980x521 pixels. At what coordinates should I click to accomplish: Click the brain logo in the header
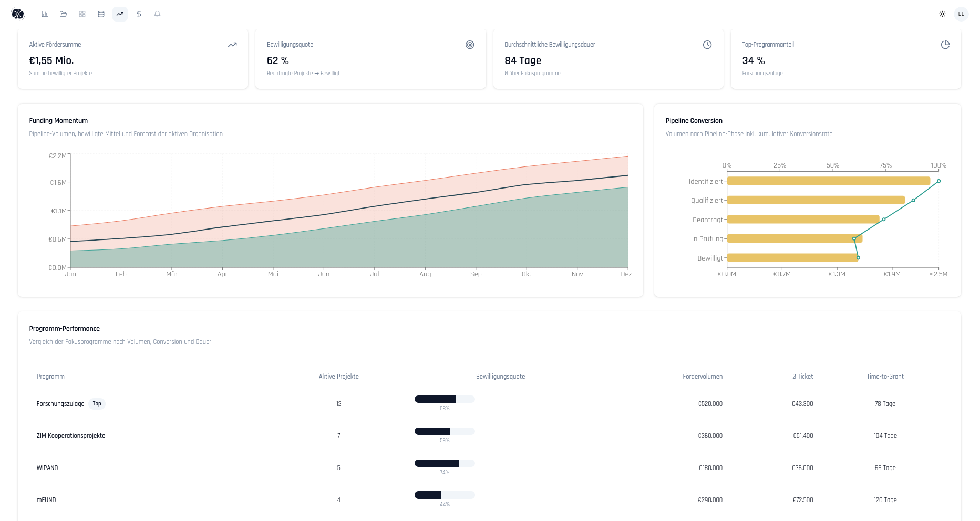click(x=18, y=14)
